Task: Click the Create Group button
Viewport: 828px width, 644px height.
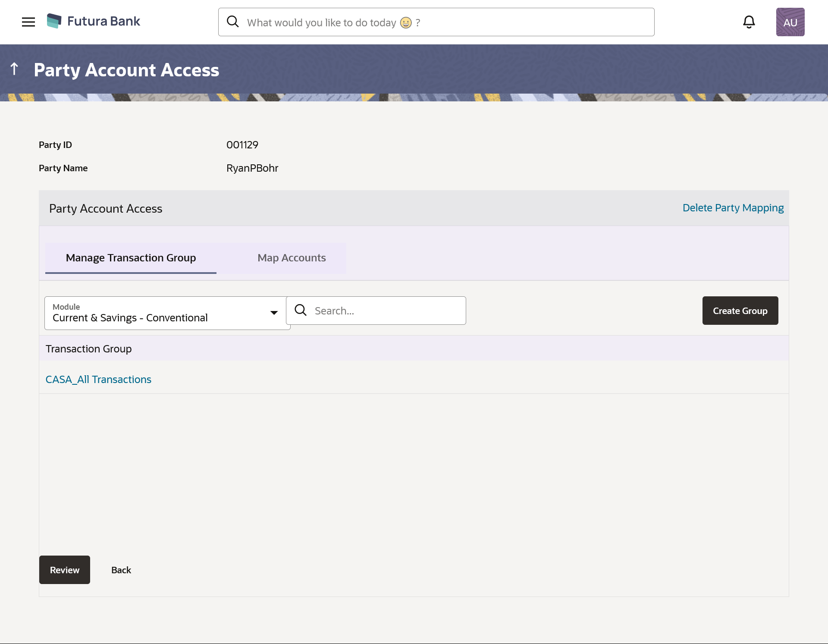Action: coord(740,311)
